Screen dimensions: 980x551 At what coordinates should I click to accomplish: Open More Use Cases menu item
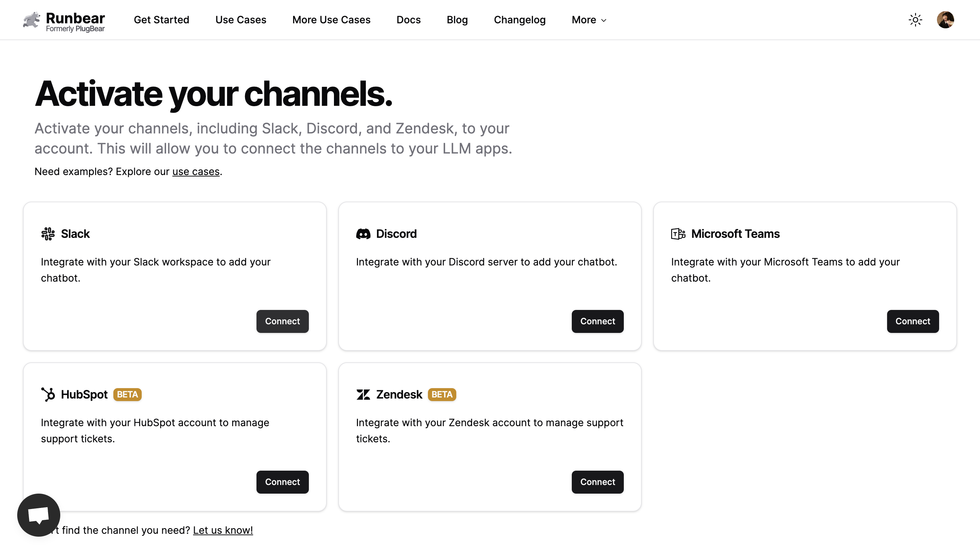[x=331, y=20]
